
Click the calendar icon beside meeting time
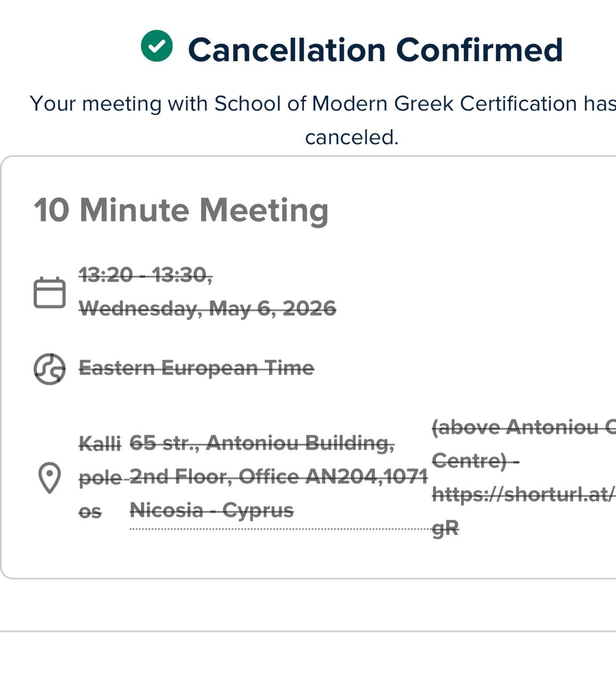(50, 292)
